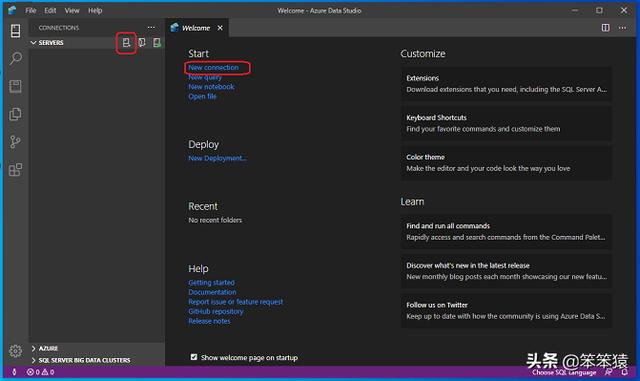Select the Welcome tab

click(x=196, y=28)
